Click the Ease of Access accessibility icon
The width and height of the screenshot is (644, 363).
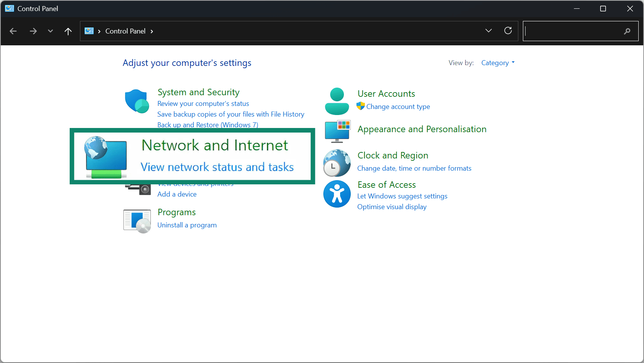337,194
